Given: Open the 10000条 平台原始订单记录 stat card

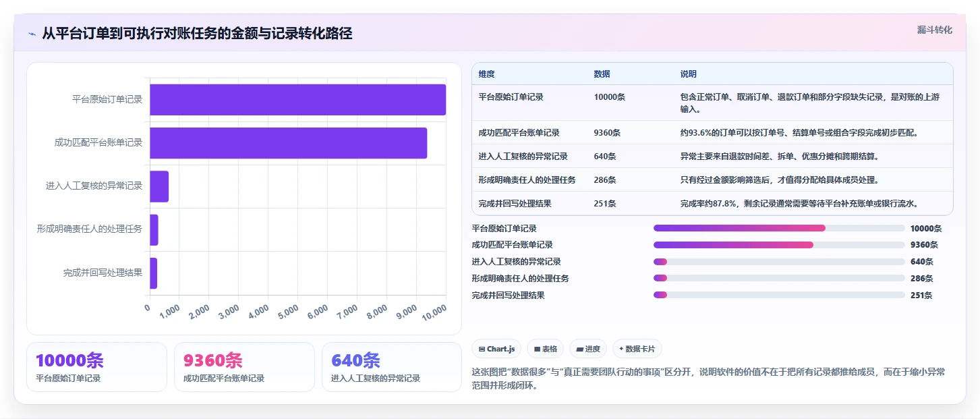Looking at the screenshot, I should click(96, 367).
